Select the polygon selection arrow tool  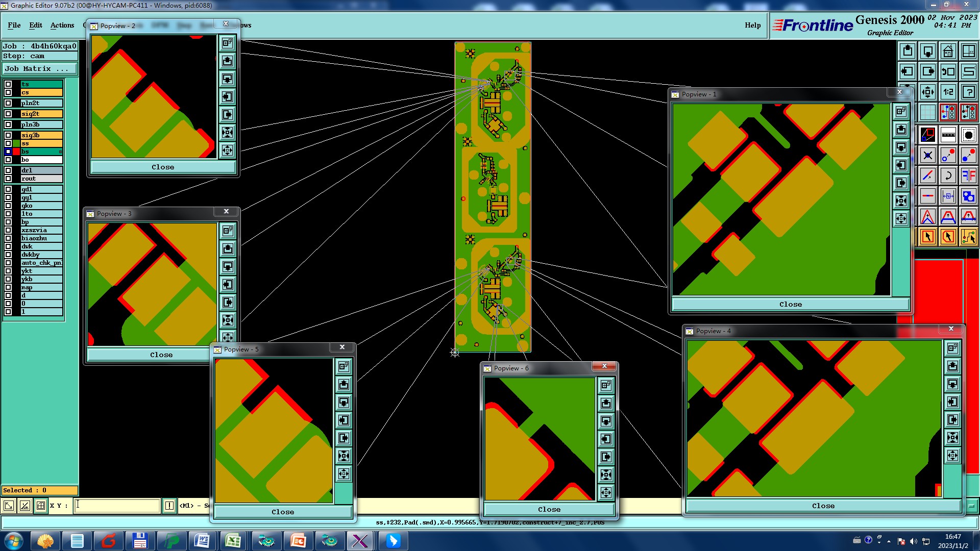coord(948,237)
